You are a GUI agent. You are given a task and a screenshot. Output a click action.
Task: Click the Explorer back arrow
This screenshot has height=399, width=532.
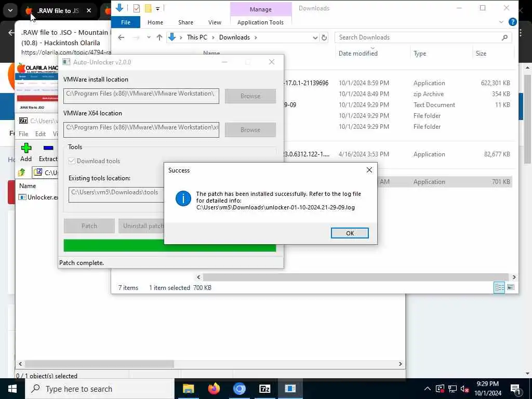pos(121,37)
